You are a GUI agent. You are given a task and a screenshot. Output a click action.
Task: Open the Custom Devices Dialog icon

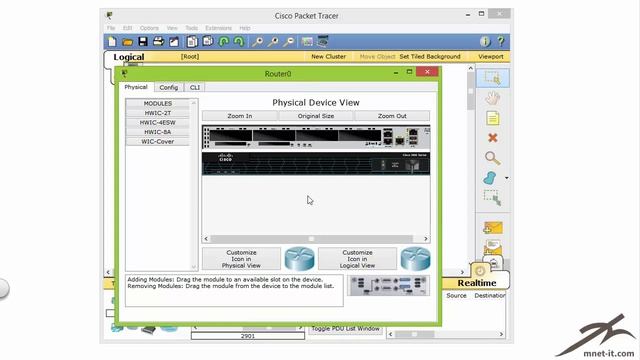[323, 42]
